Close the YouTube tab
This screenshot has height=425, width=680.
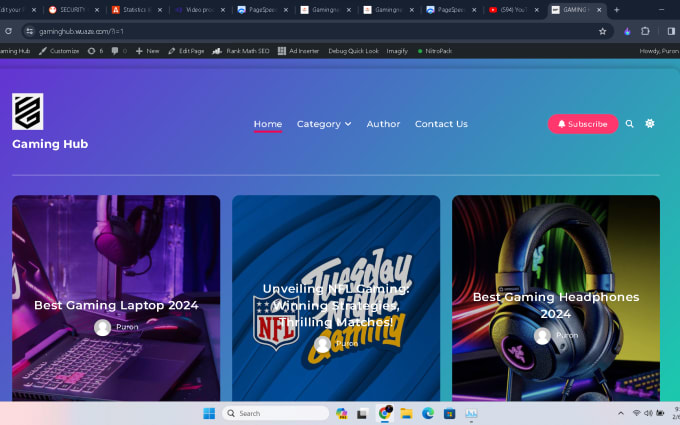536,10
